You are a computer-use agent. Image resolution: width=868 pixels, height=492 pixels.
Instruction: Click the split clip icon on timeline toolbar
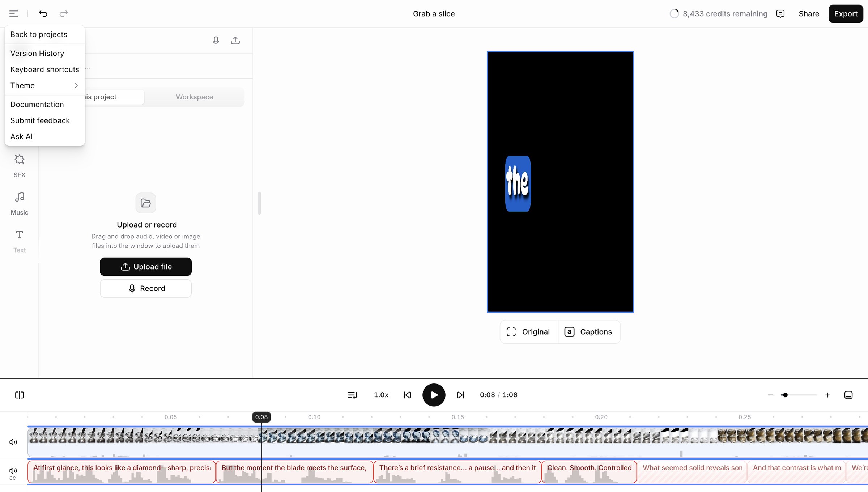(x=20, y=395)
